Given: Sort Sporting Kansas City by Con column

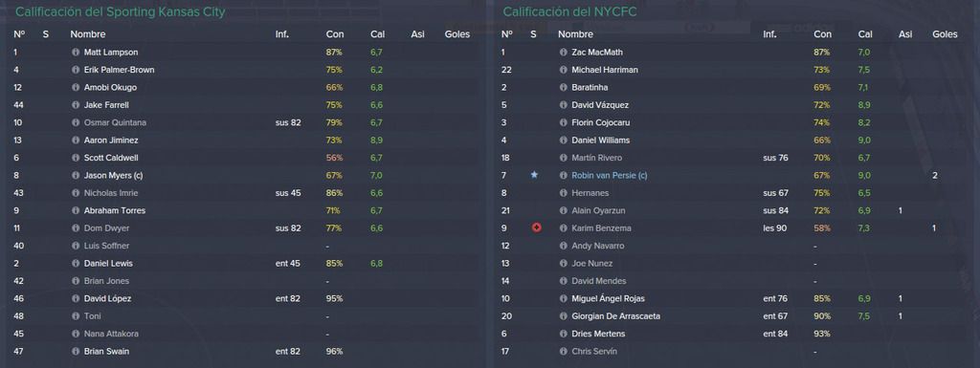Looking at the screenshot, I should 334,34.
